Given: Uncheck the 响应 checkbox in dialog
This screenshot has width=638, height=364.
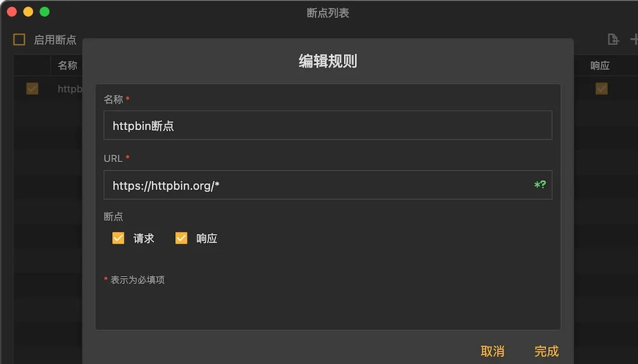Looking at the screenshot, I should click(x=181, y=238).
